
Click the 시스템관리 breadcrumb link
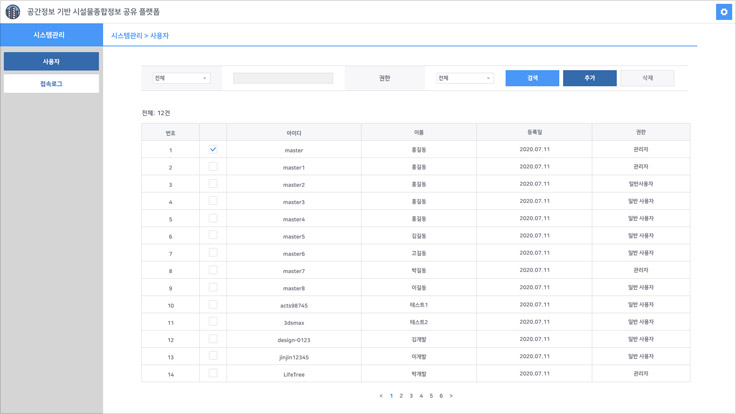[x=126, y=36]
